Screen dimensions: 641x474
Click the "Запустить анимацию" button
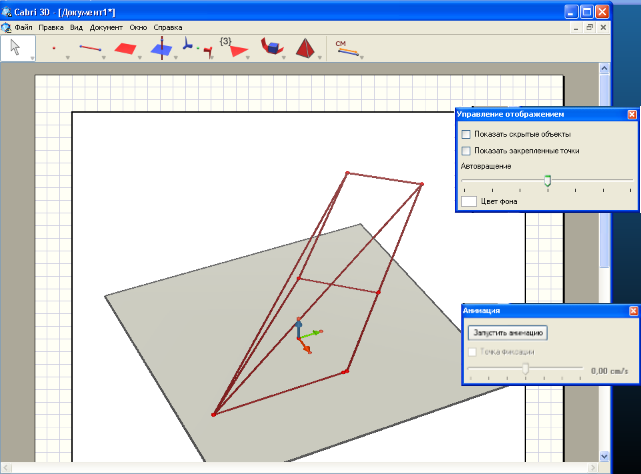point(507,332)
